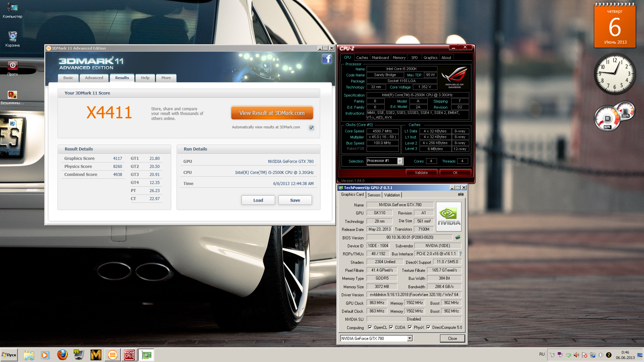
Task: Click the calendar gadget showing June 6
Action: [615, 26]
